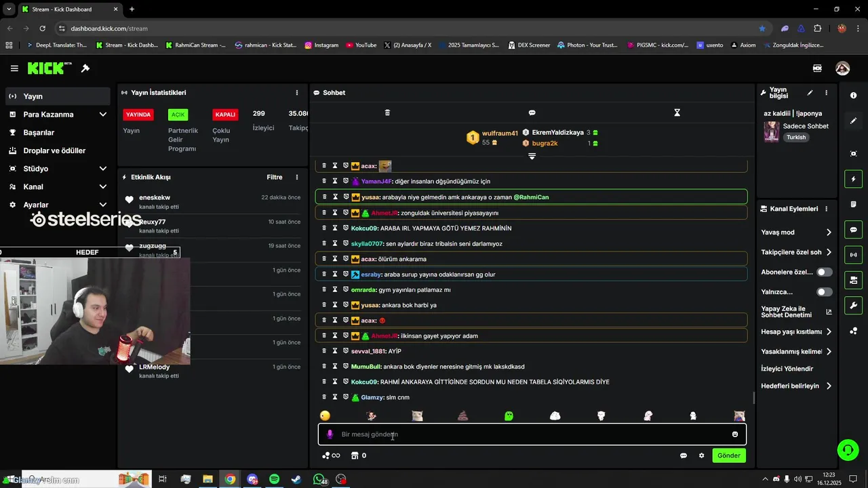Click the purple microphone icon in message box

pos(330,434)
